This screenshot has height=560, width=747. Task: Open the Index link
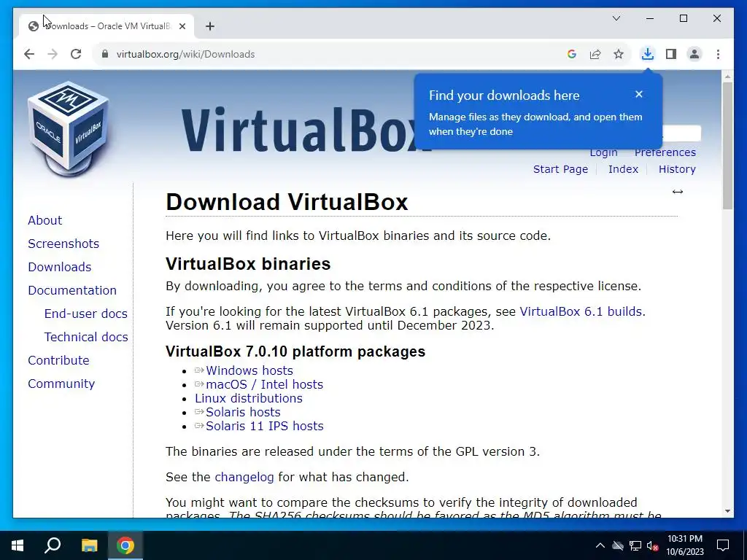pos(623,169)
